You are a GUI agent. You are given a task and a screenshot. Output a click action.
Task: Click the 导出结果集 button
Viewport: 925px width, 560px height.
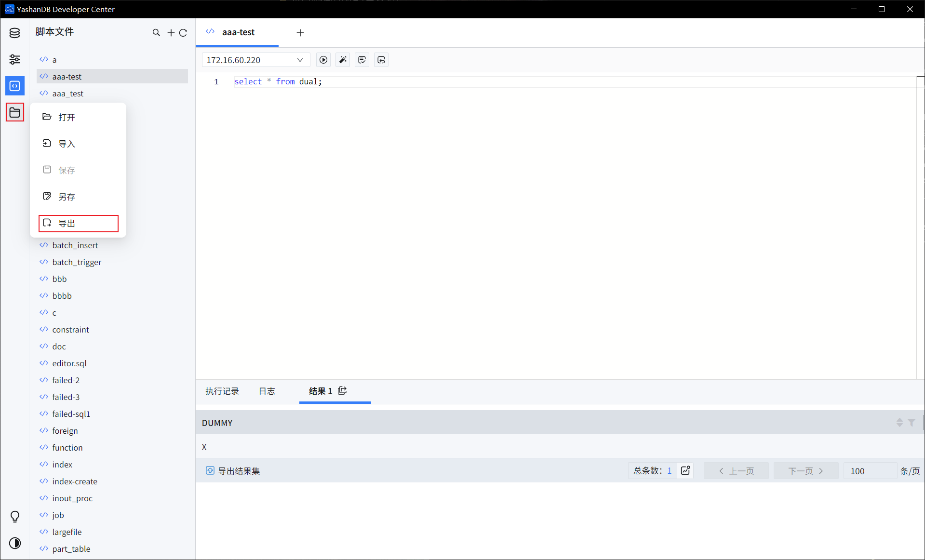click(233, 470)
